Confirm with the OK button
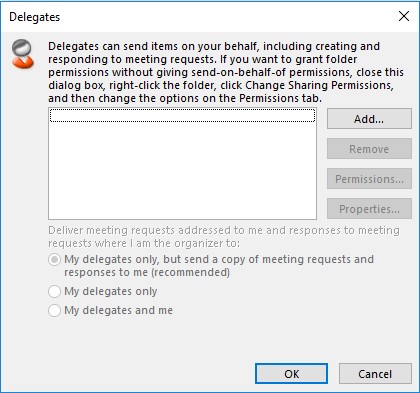Screen dimensions: 420x393 (291, 374)
